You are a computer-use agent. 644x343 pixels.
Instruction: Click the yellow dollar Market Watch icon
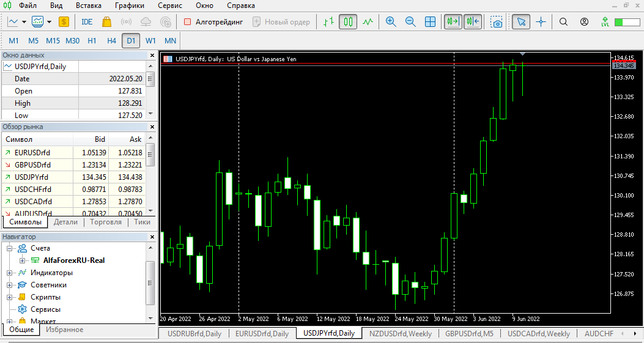(x=64, y=22)
